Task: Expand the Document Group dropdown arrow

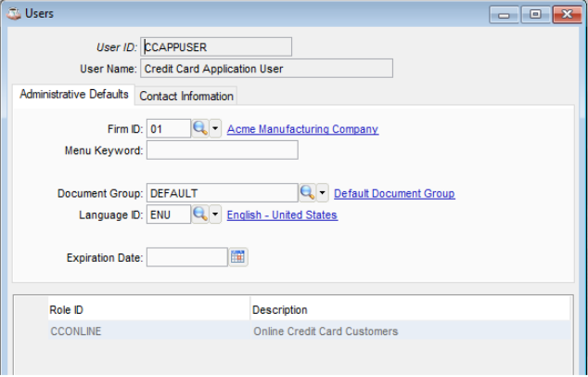Action: point(323,193)
